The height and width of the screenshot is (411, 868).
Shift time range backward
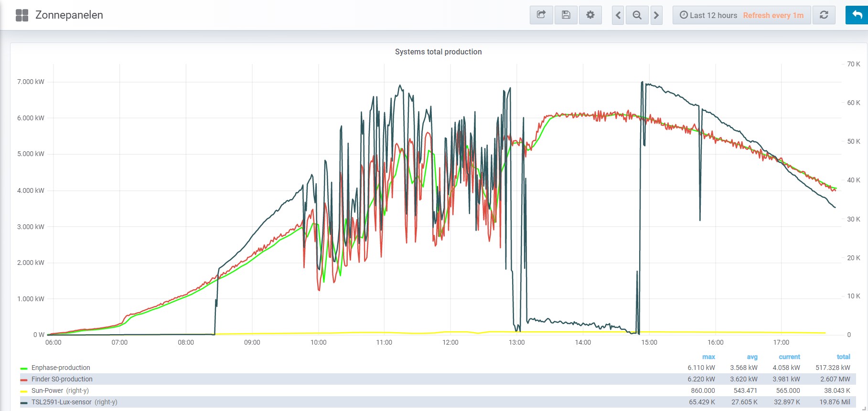tap(618, 15)
